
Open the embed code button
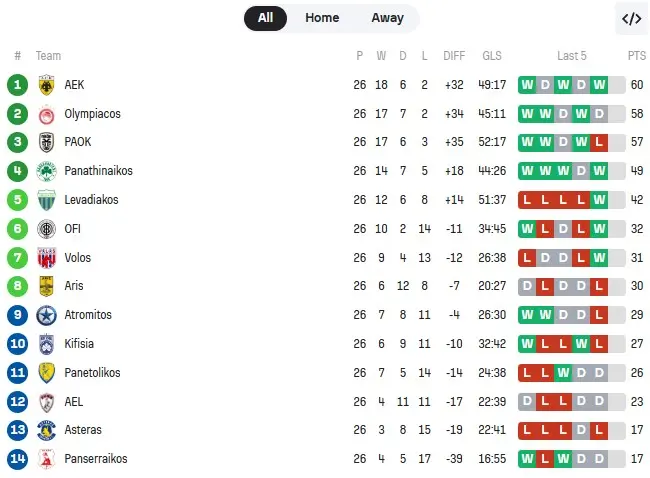631,18
